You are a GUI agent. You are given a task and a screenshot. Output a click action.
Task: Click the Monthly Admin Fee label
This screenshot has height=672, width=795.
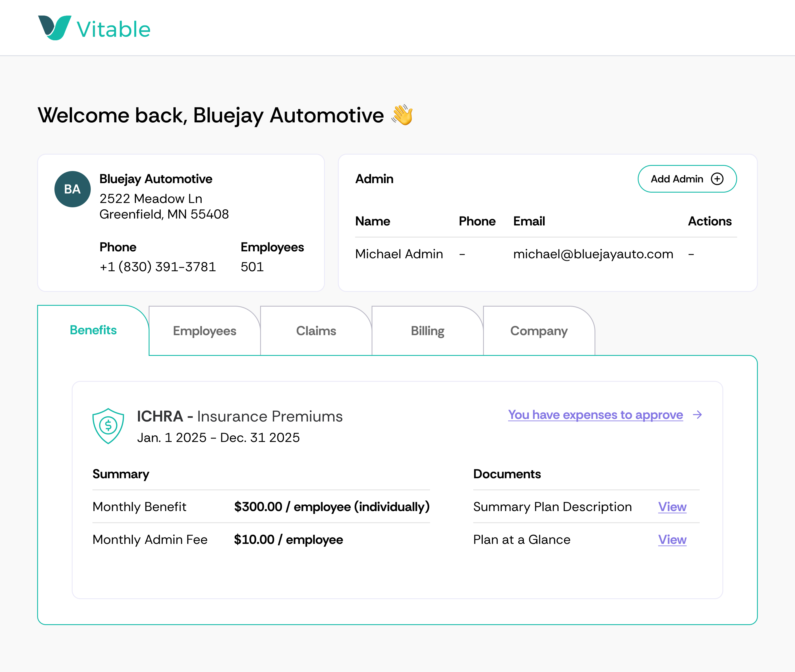coord(150,540)
